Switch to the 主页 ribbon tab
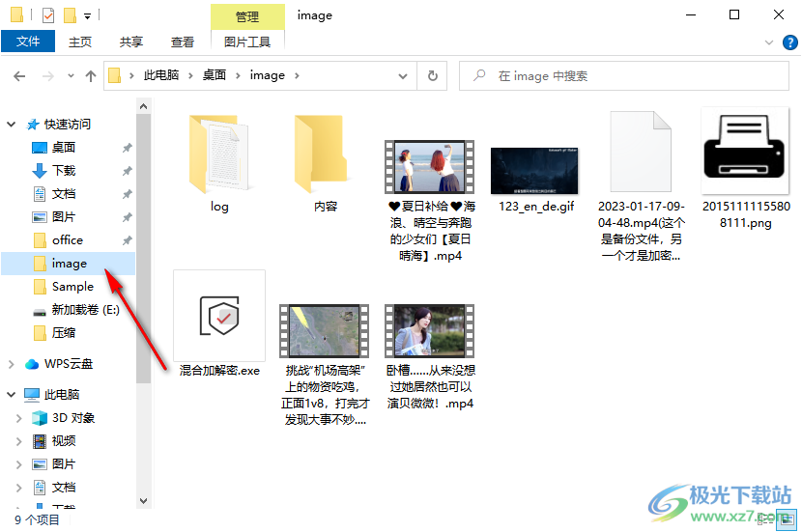The height and width of the screenshot is (532, 802). coord(80,42)
